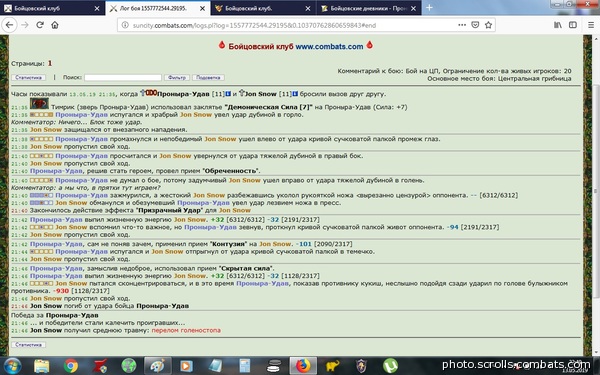Switch to the Бойцовские дневники tab

368,8
